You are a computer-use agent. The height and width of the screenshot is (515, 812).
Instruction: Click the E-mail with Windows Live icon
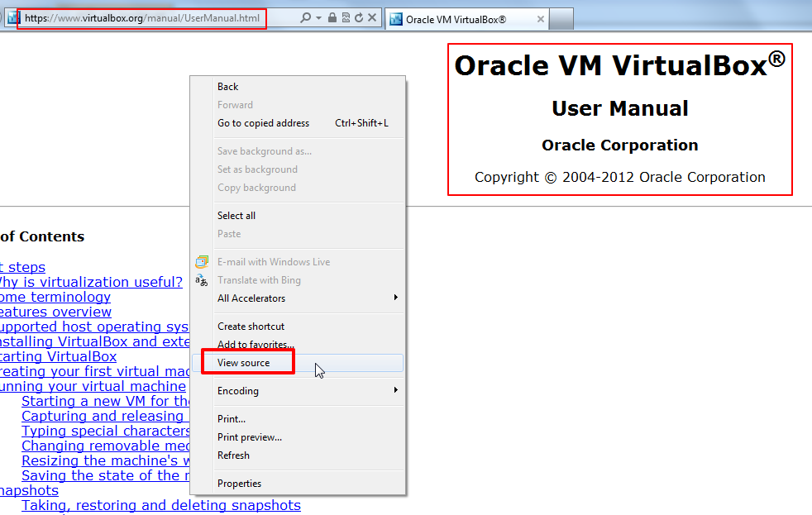[x=201, y=262]
